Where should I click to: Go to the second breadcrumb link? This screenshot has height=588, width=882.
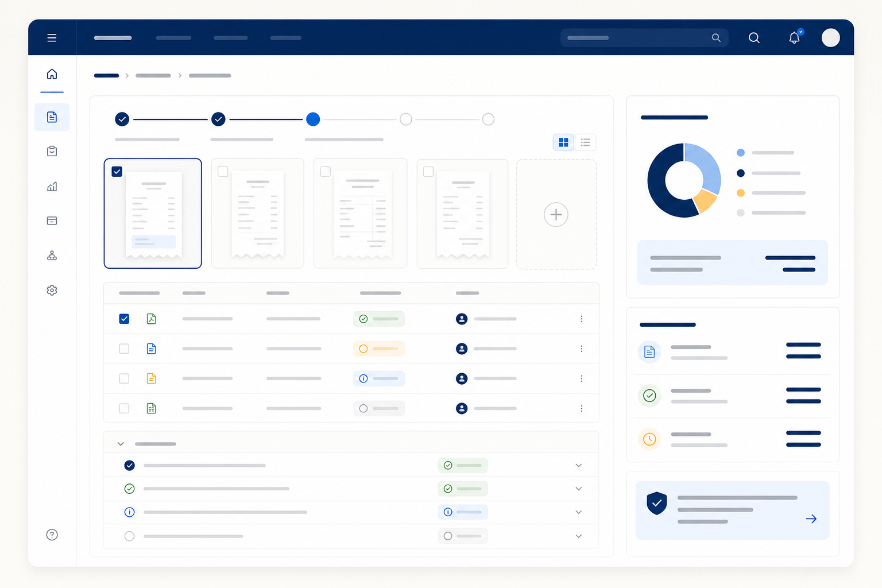153,76
